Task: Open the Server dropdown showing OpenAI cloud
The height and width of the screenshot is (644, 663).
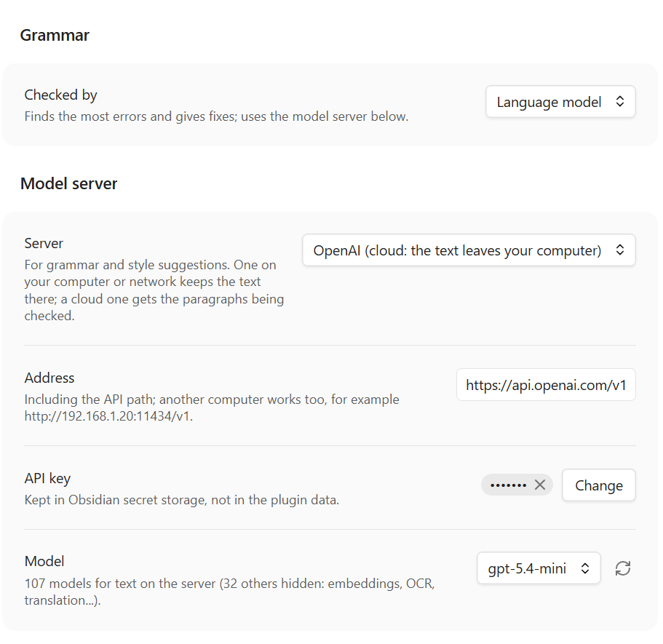Action: coord(469,250)
